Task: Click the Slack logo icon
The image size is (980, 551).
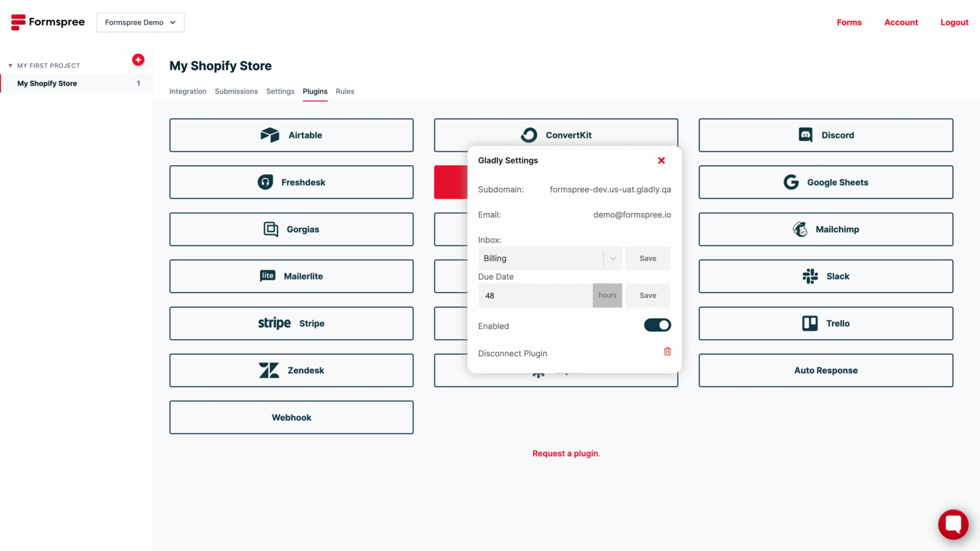Action: click(810, 276)
